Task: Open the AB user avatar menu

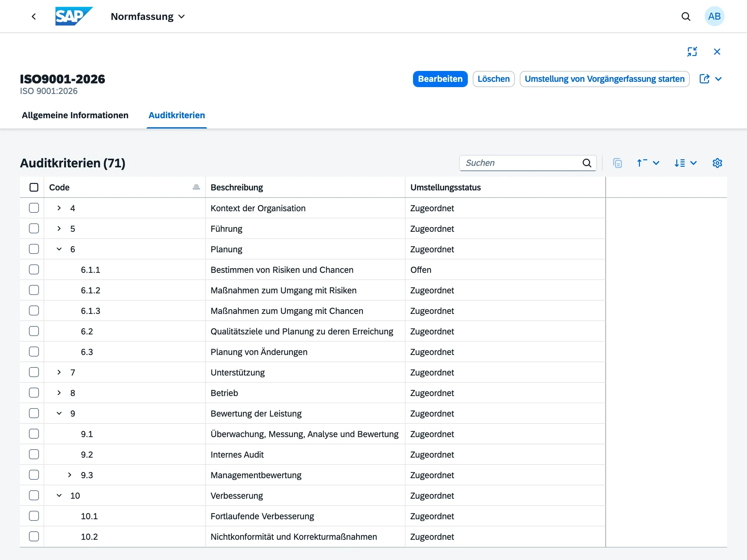Action: pyautogui.click(x=714, y=16)
